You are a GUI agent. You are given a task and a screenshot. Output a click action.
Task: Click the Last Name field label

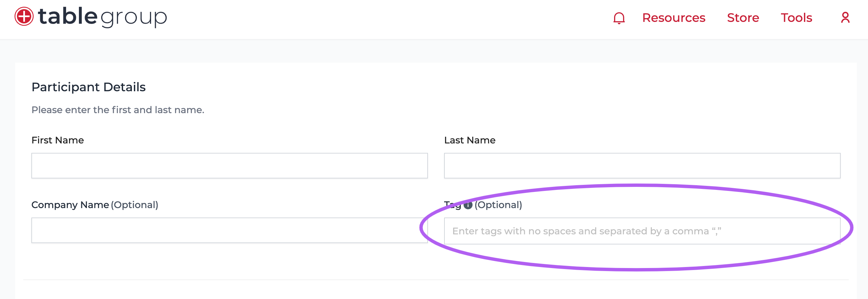470,140
